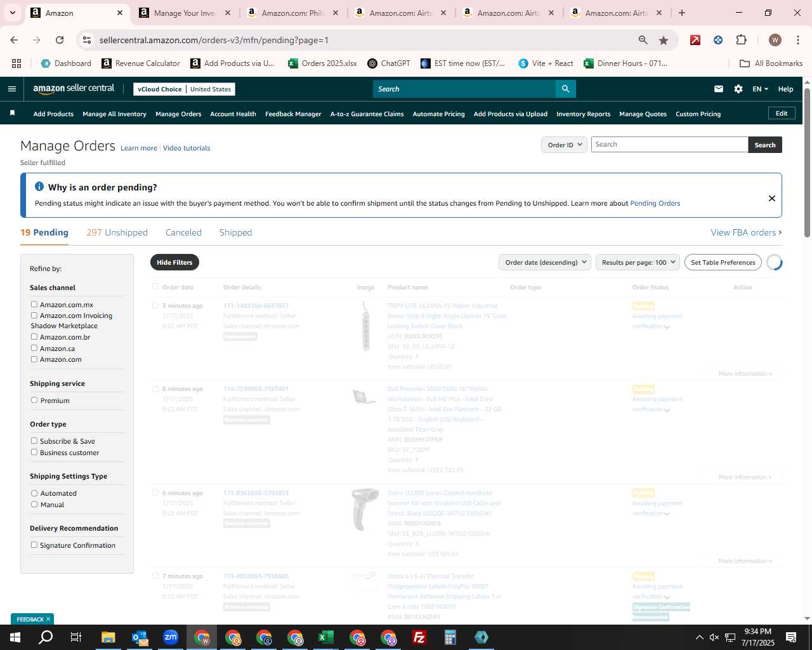Switch to the Canceled tab

click(183, 232)
